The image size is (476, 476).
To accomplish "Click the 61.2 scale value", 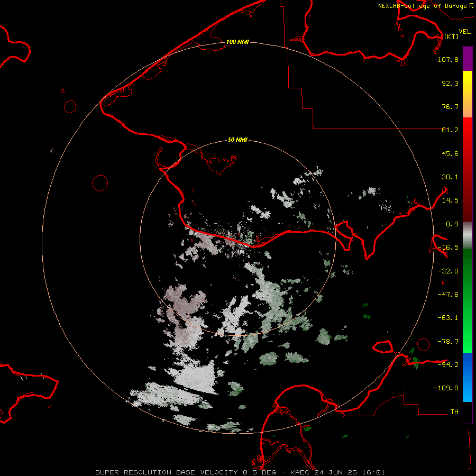I will point(450,130).
